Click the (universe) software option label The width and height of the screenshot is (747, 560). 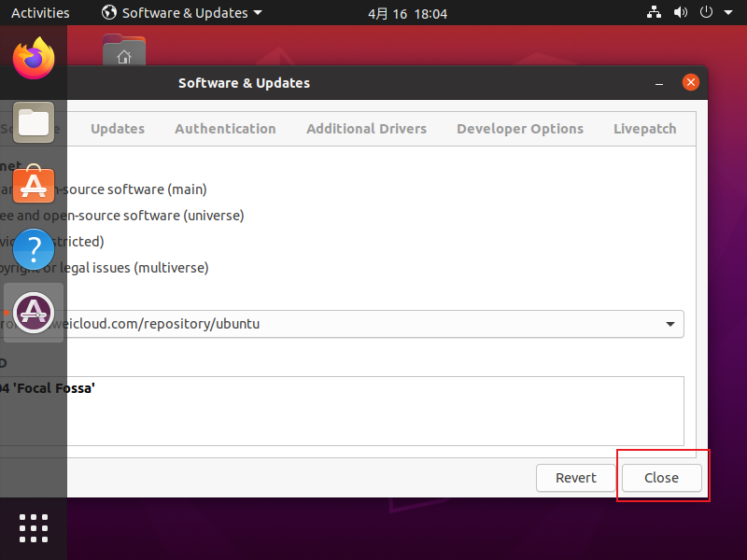(x=122, y=216)
